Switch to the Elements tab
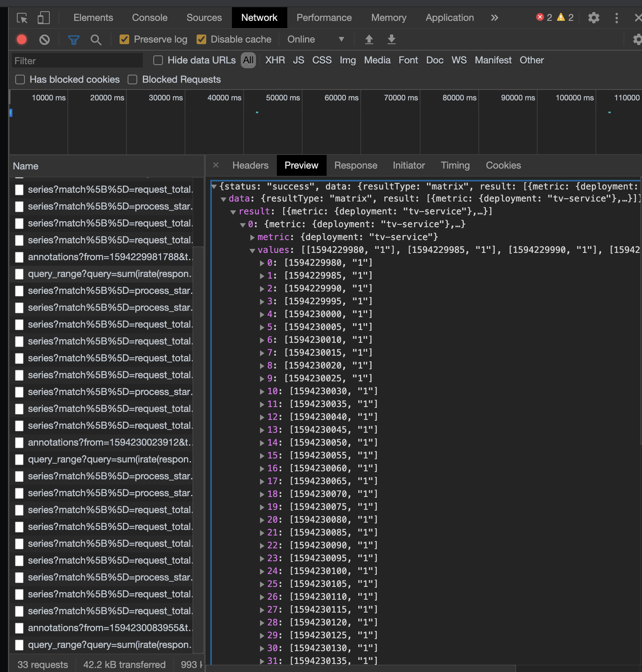 [93, 18]
